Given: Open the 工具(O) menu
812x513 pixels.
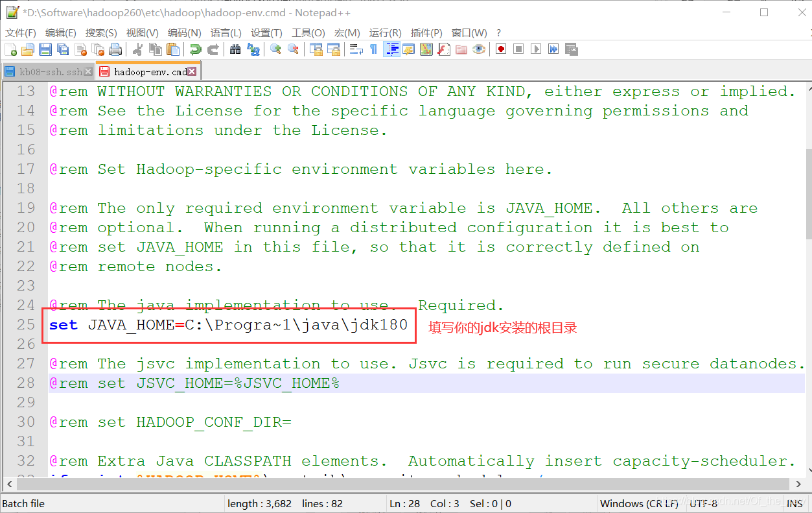Looking at the screenshot, I should tap(308, 32).
